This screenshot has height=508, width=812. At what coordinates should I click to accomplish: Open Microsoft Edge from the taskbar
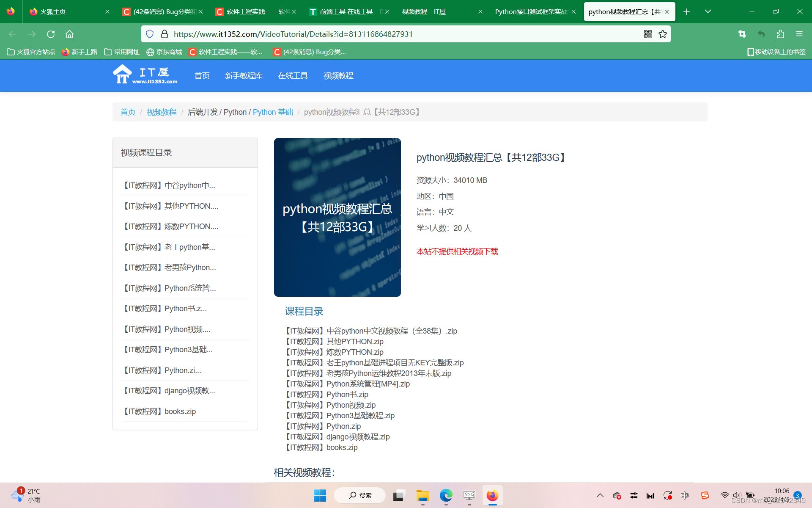446,495
